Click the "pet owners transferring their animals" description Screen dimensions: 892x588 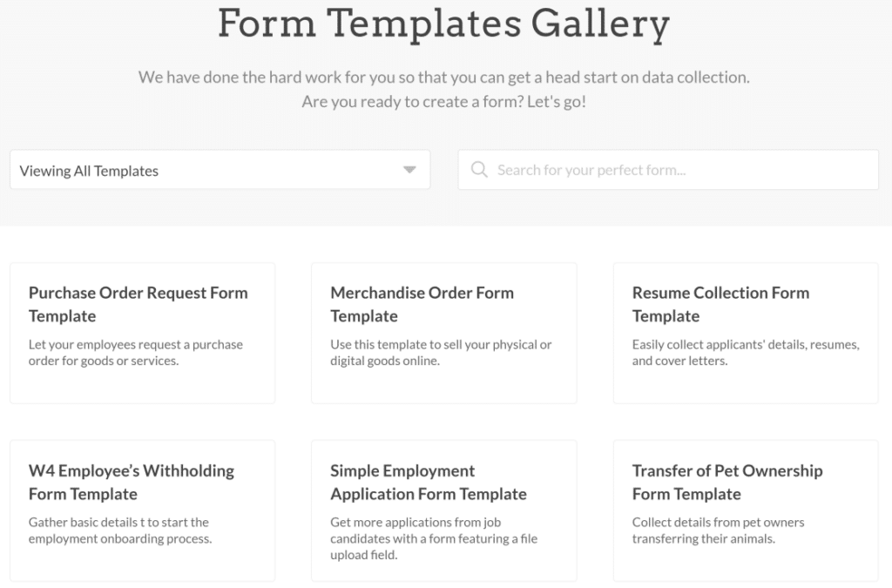point(718,531)
